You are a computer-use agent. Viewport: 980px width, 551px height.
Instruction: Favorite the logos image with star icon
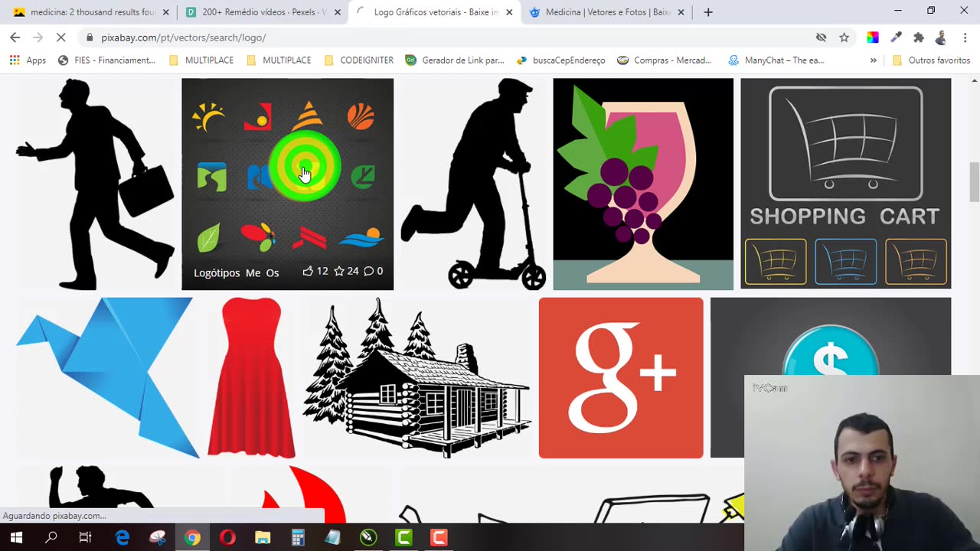(x=346, y=271)
